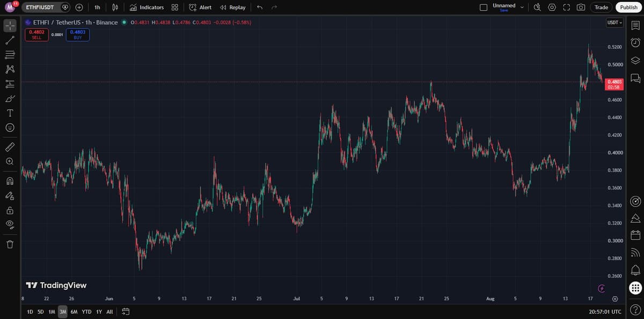Open the emoji icons tool
Viewport: 644px width, 319px height.
click(10, 128)
